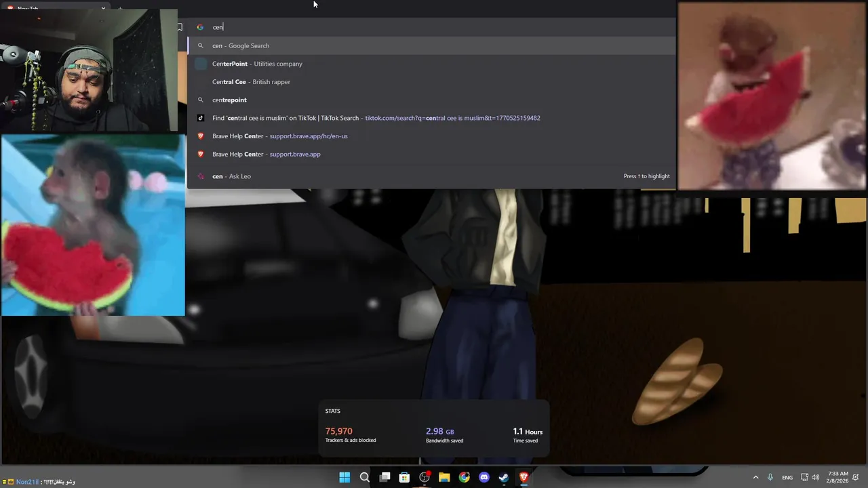Click the bookmark icon beside address bar
Viewport: 868px width, 488px height.
(180, 27)
